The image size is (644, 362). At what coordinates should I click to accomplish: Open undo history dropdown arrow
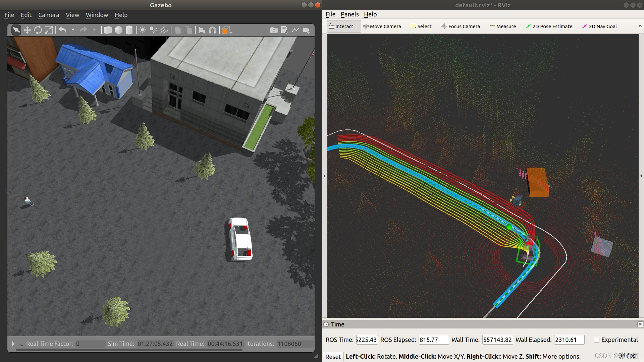point(73,30)
